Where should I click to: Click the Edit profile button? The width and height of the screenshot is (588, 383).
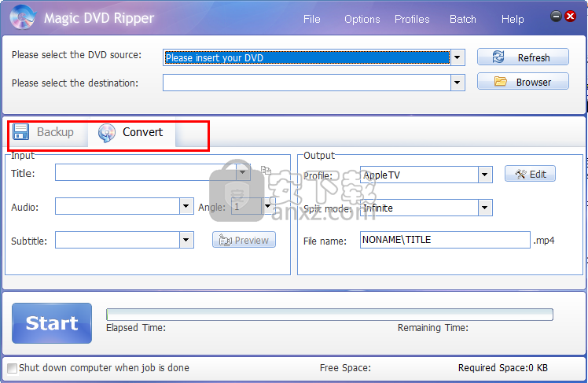530,174
